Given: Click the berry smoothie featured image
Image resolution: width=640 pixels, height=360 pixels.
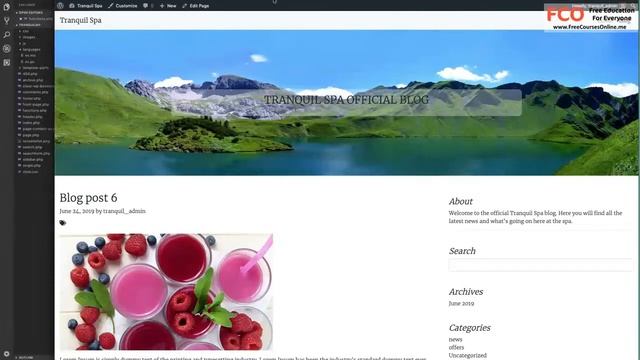Looking at the screenshot, I should [166, 292].
